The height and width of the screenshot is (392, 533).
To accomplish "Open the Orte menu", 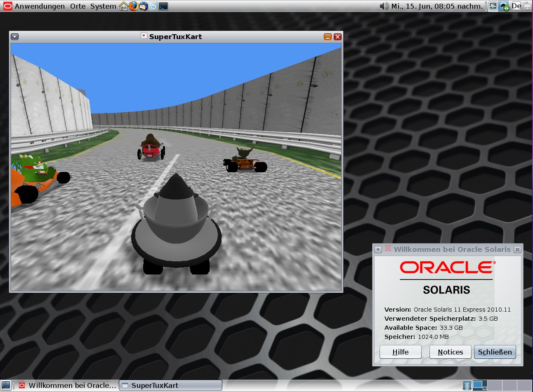I will [x=78, y=6].
